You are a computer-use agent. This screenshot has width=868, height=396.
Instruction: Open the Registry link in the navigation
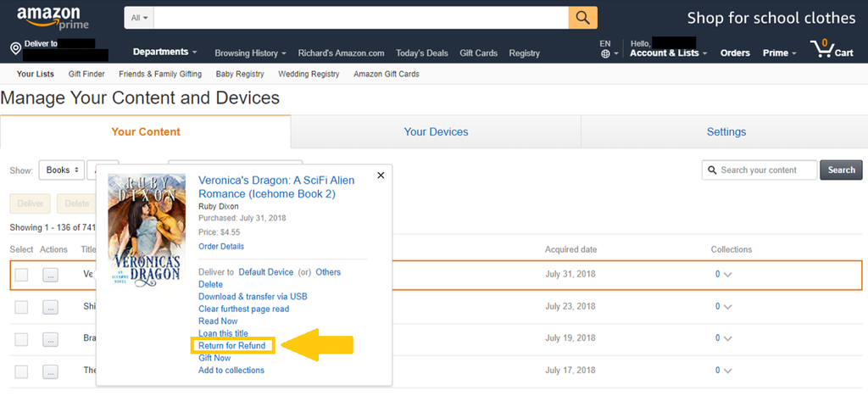pyautogui.click(x=524, y=53)
